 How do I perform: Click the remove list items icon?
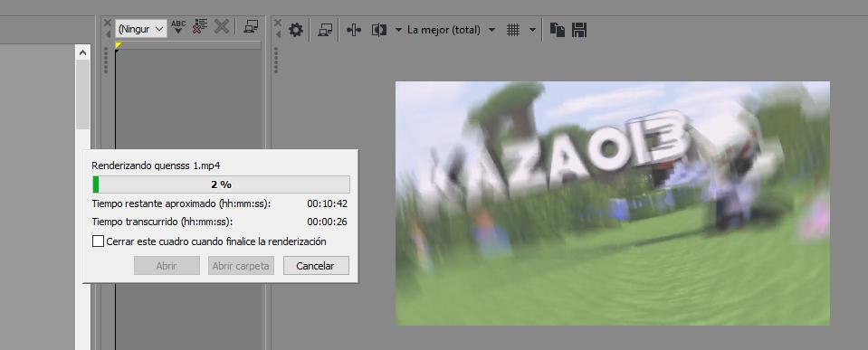pyautogui.click(x=199, y=26)
